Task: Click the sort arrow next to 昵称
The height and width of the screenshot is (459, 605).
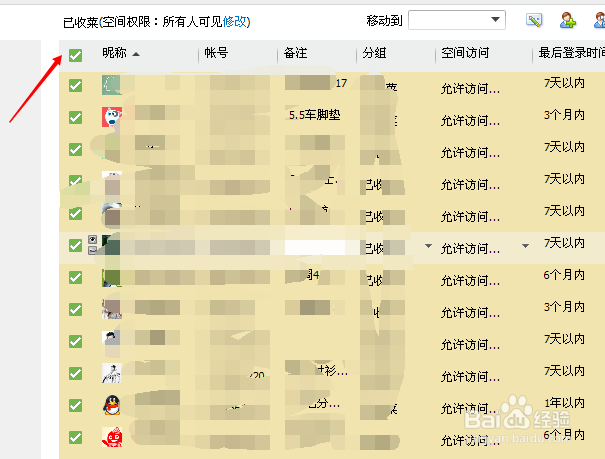Action: click(136, 54)
